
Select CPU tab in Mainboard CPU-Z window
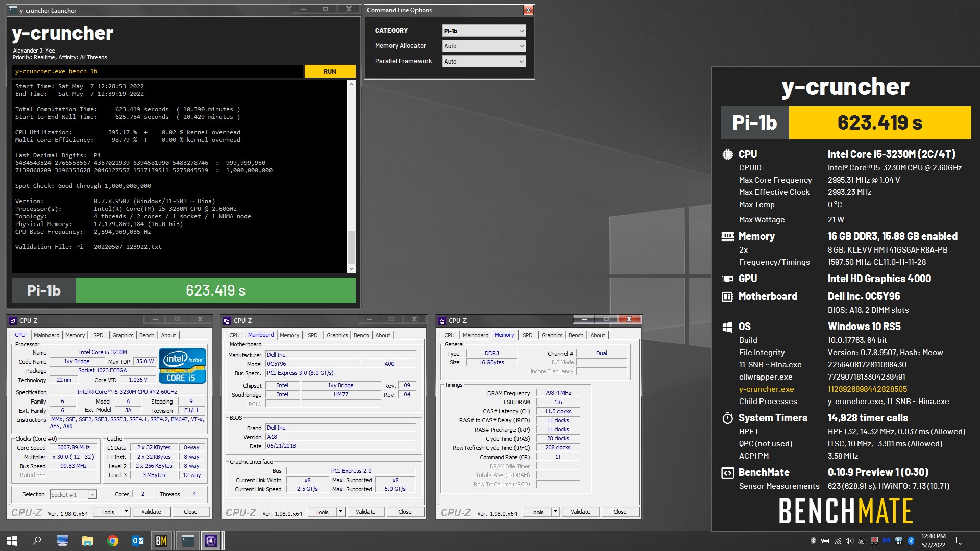[234, 335]
